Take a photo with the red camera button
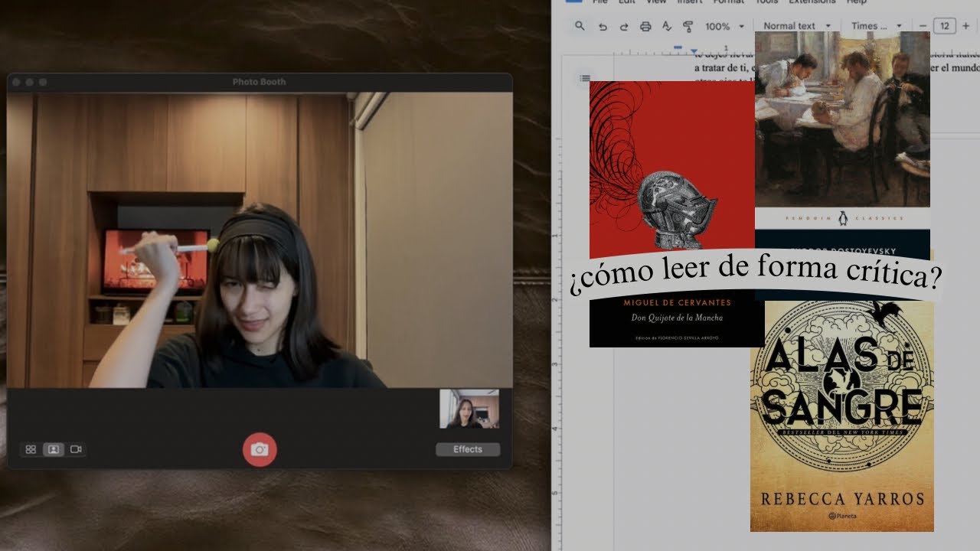 click(260, 449)
